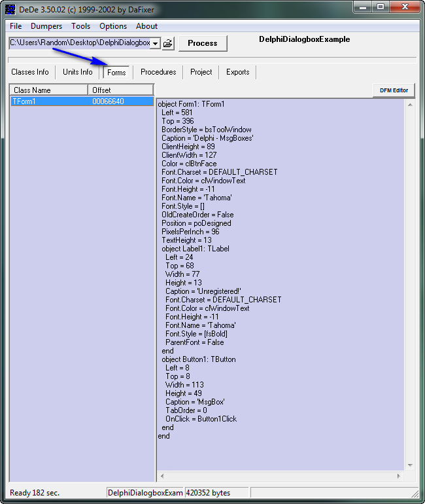Click the 'object Form1: TForm1' line
This screenshot has height=504, width=425.
[191, 104]
